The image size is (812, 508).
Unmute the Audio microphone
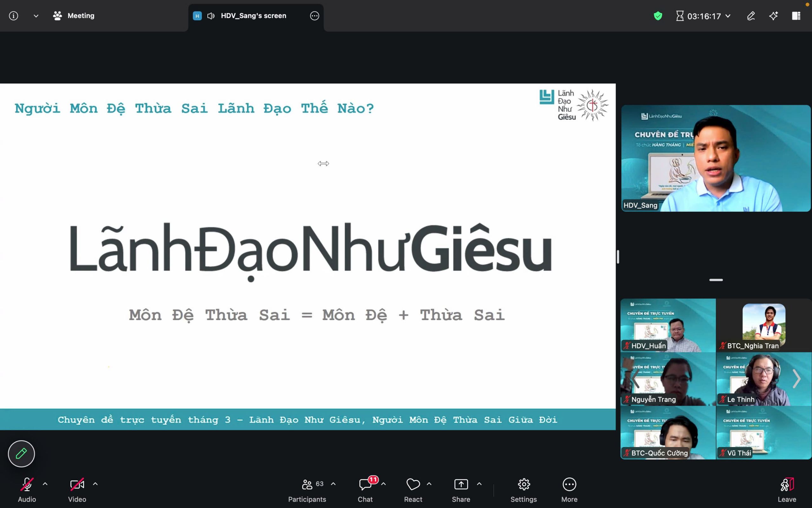pos(27,490)
